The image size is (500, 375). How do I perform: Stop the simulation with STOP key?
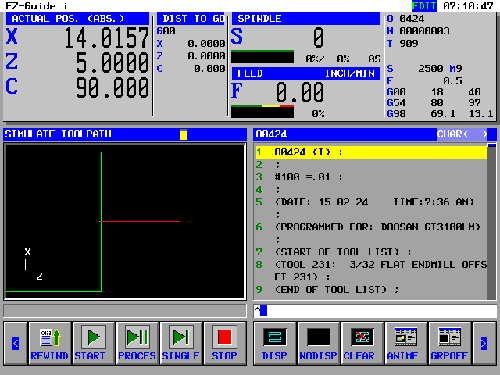[225, 343]
